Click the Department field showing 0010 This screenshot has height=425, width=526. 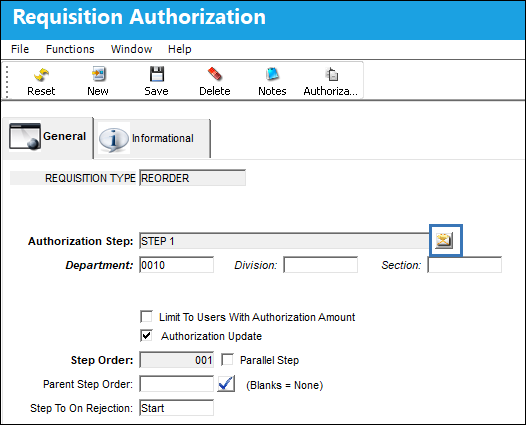click(176, 265)
